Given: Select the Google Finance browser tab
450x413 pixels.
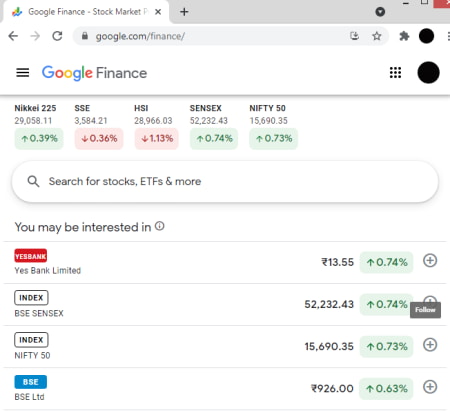Looking at the screenshot, I should (x=85, y=12).
